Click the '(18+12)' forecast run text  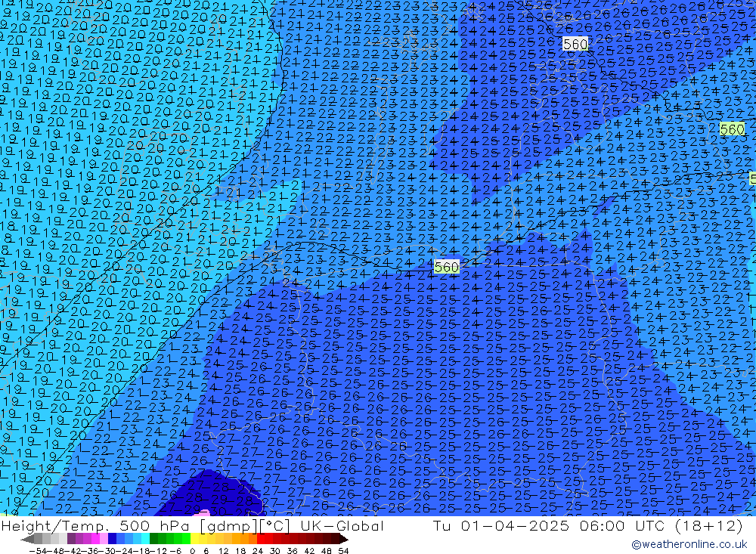[x=708, y=526]
